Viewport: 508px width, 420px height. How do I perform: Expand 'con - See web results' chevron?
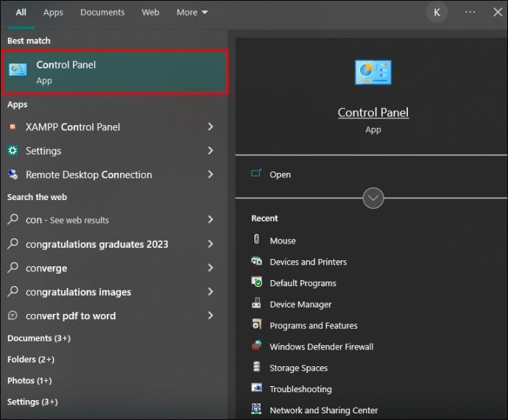click(211, 219)
